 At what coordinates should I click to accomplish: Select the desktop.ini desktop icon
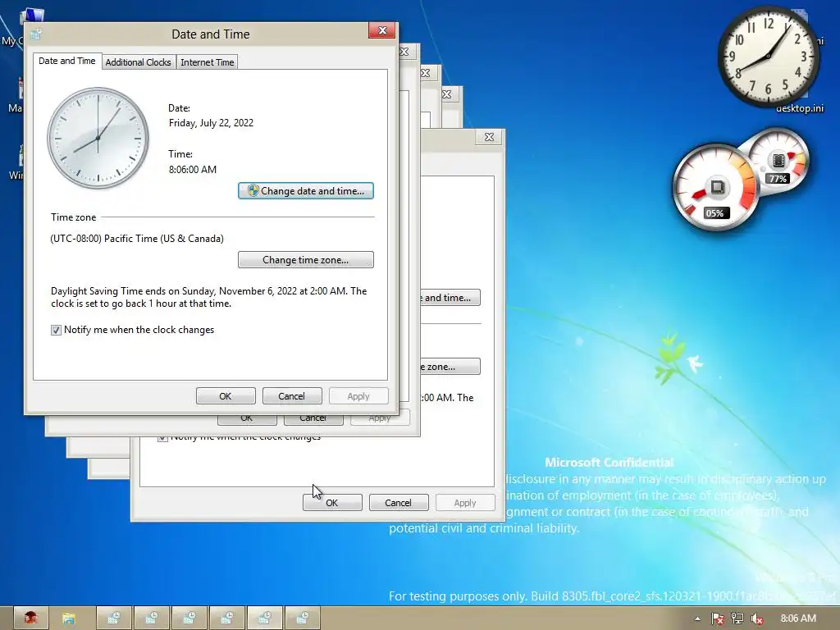(x=800, y=108)
